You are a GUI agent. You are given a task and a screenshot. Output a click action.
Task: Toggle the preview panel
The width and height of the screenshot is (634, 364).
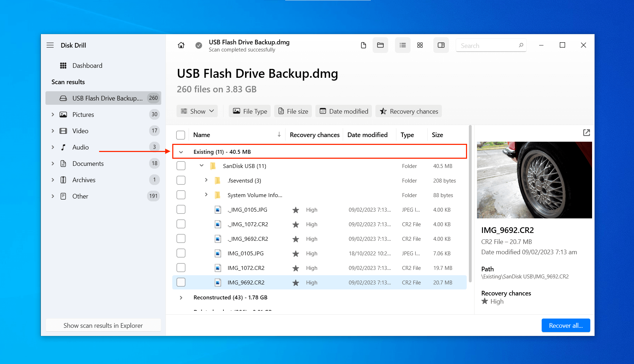441,45
